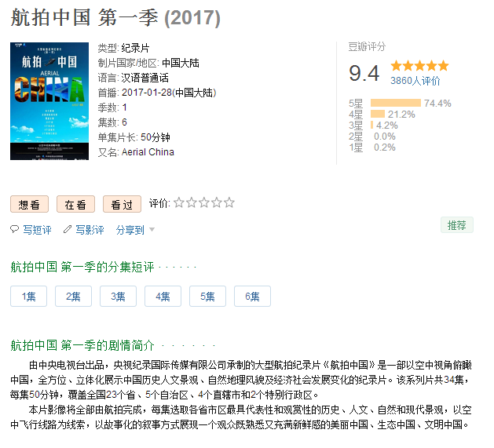Mark show as 看过
The width and height of the screenshot is (494, 448).
tap(122, 204)
